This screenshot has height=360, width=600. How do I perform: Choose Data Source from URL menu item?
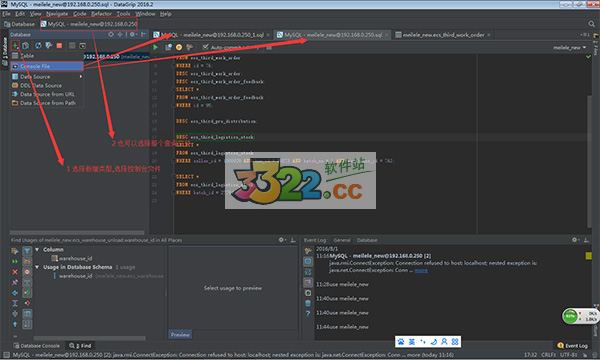point(47,94)
